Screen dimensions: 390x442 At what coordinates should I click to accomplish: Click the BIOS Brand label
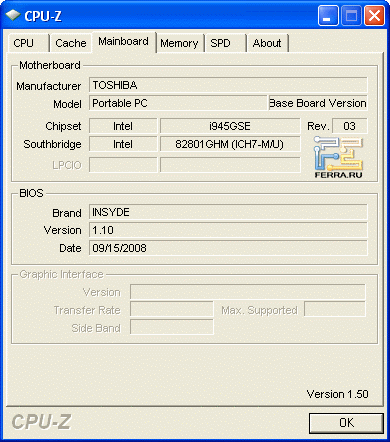tap(67, 213)
